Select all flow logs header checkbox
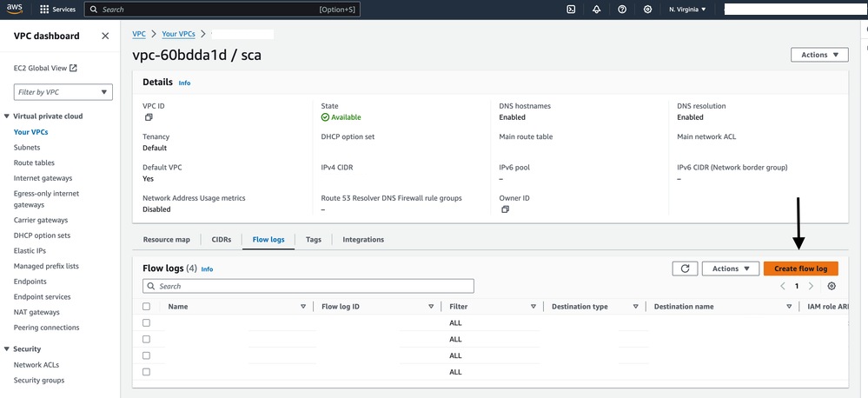Screen dimensions: 868x398 pos(146,307)
